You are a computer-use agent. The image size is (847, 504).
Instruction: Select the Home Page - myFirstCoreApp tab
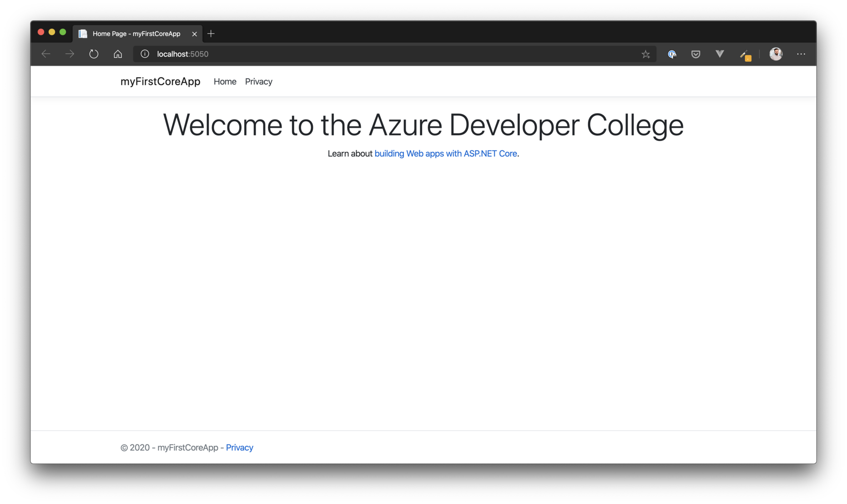click(136, 33)
